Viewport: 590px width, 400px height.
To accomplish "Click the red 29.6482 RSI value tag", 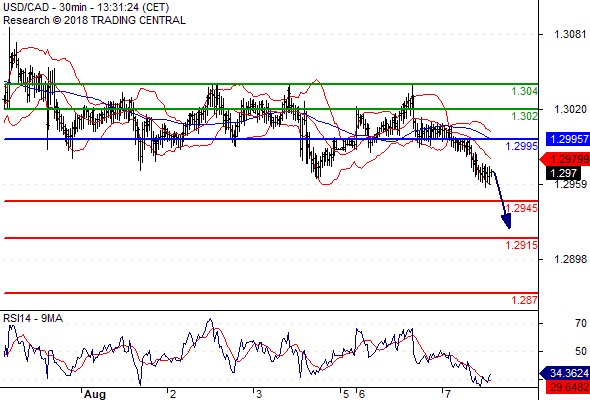I will [x=567, y=387].
